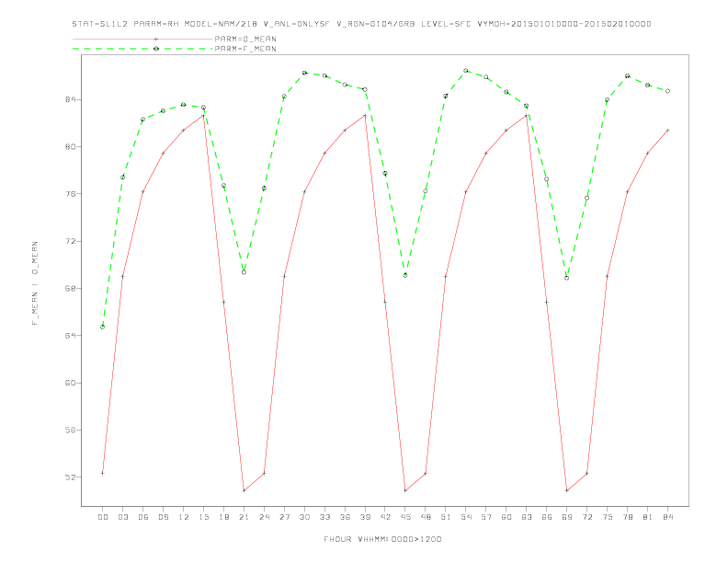728x563 pixels.
Task: Select the green F_MEAN marker at hour 84
Action: [667, 91]
